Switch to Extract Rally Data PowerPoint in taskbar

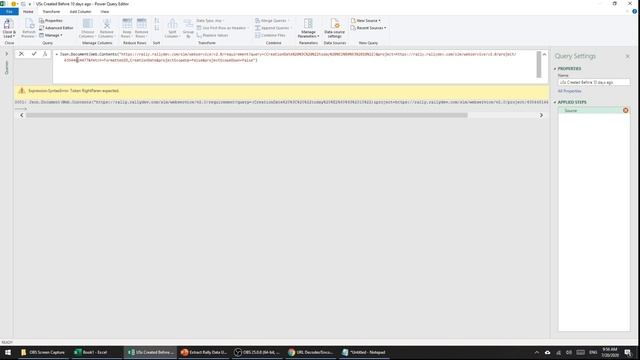[204, 352]
